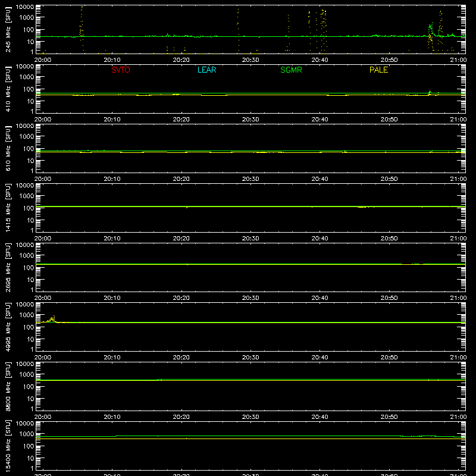Click the cyan LEAR station label

(x=206, y=70)
